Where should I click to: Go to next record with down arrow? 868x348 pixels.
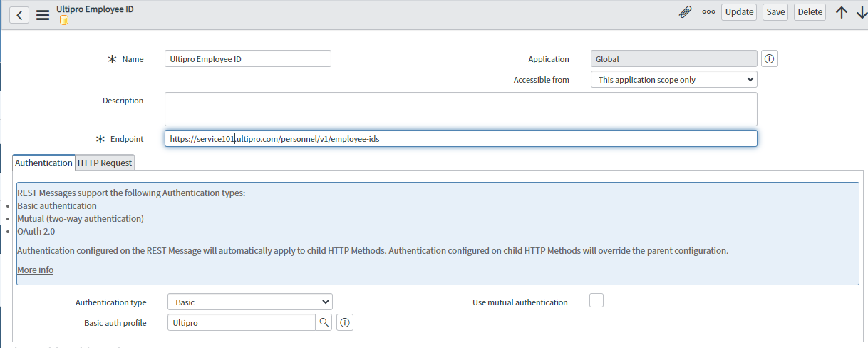pyautogui.click(x=862, y=12)
